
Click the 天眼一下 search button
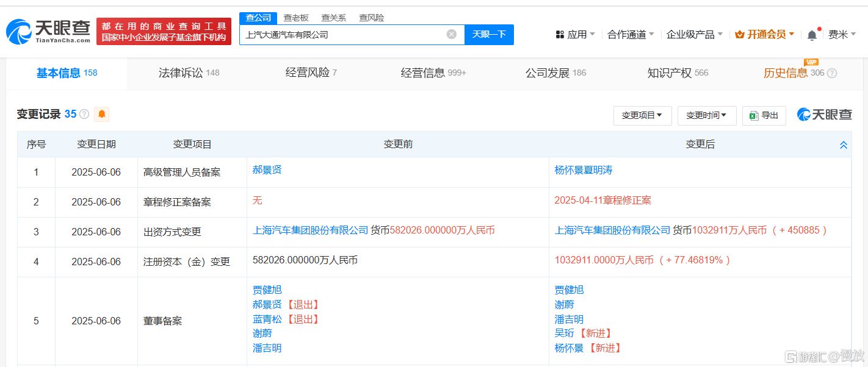489,35
